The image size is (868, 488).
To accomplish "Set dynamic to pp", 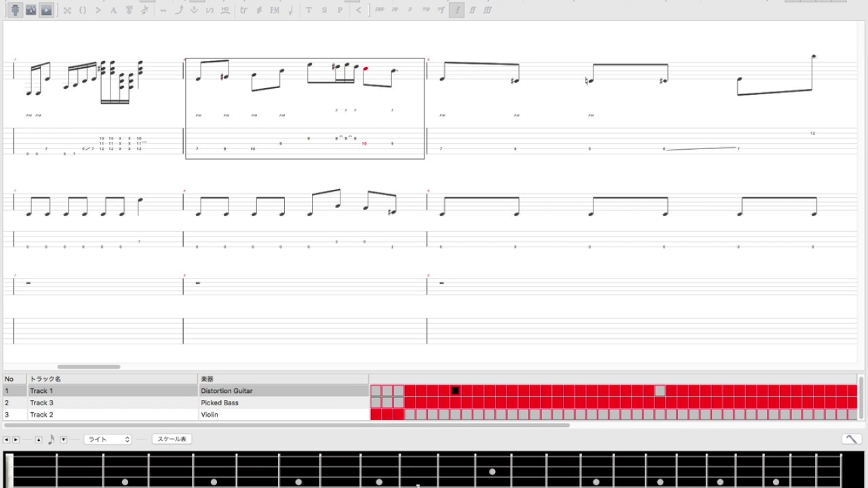I will [395, 10].
